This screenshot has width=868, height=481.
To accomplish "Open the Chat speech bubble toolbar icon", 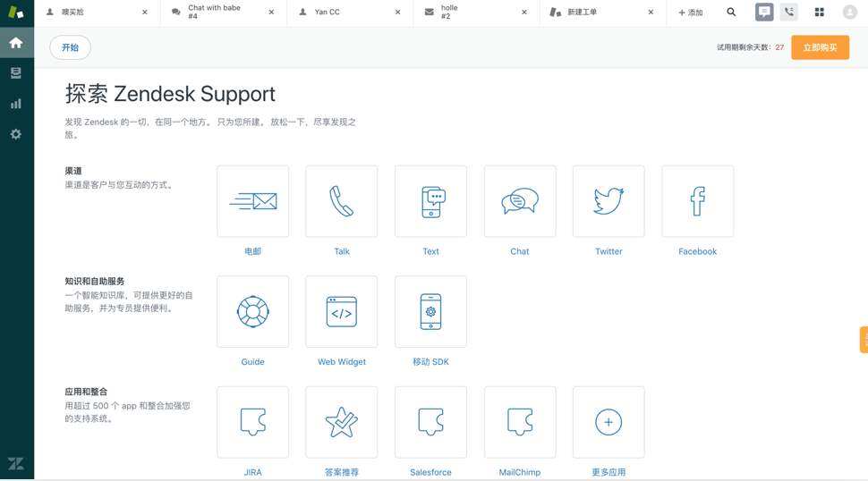I will (764, 13).
